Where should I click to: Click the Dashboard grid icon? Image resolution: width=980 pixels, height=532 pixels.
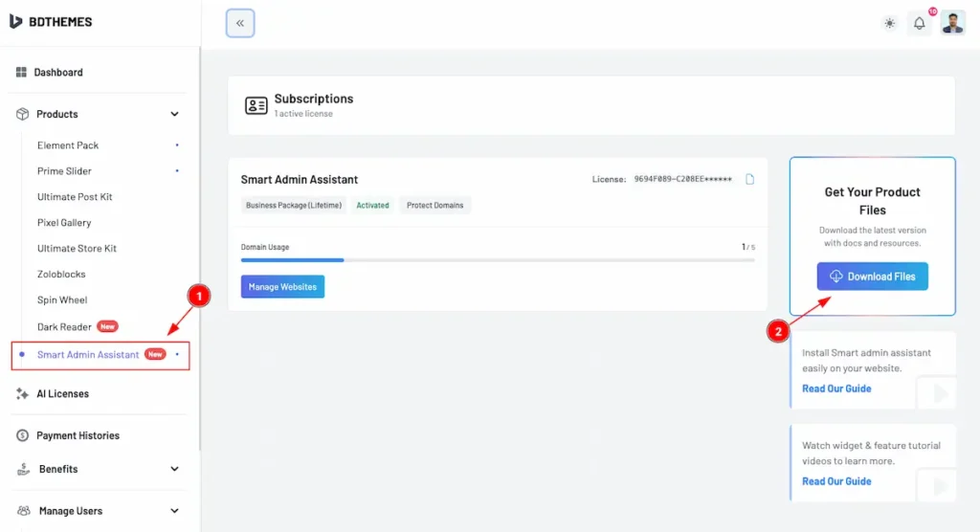21,72
